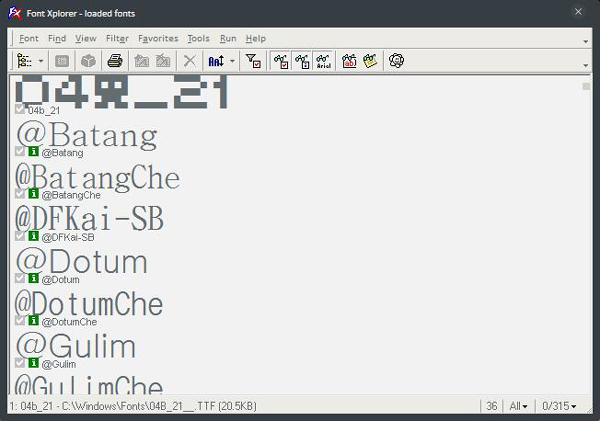Click the grayed 3D box toolbar icon
Screen dimensions: 600x421
[x=88, y=61]
